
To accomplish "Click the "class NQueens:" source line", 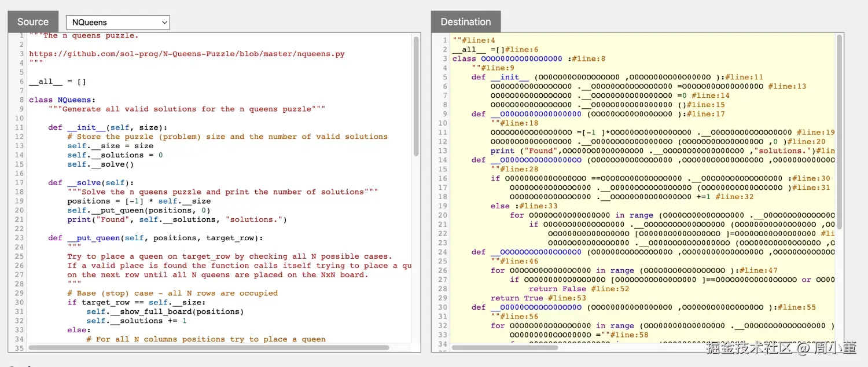I will pos(62,100).
